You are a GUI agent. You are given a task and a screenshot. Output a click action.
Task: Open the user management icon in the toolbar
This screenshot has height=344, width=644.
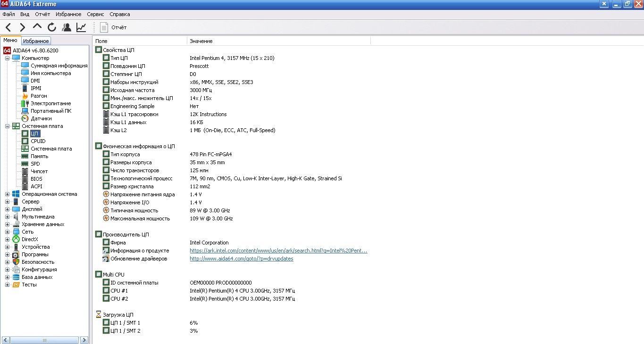67,27
